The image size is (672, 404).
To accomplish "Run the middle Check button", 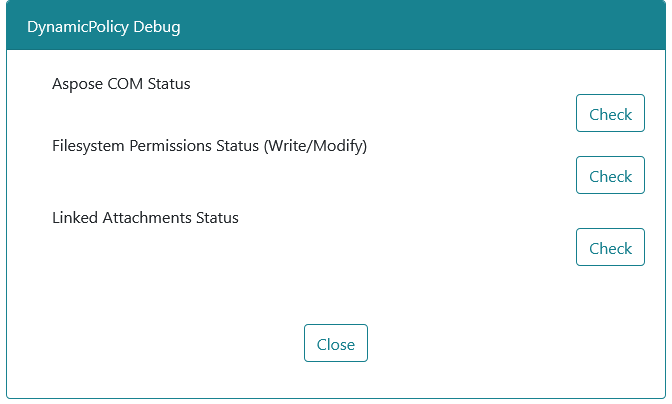I will [x=610, y=175].
